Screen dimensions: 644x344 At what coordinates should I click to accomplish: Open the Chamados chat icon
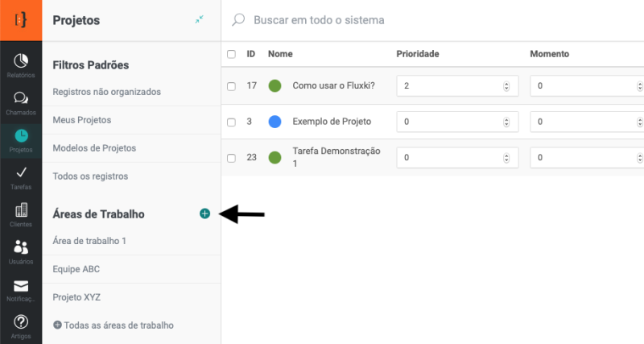(x=21, y=102)
